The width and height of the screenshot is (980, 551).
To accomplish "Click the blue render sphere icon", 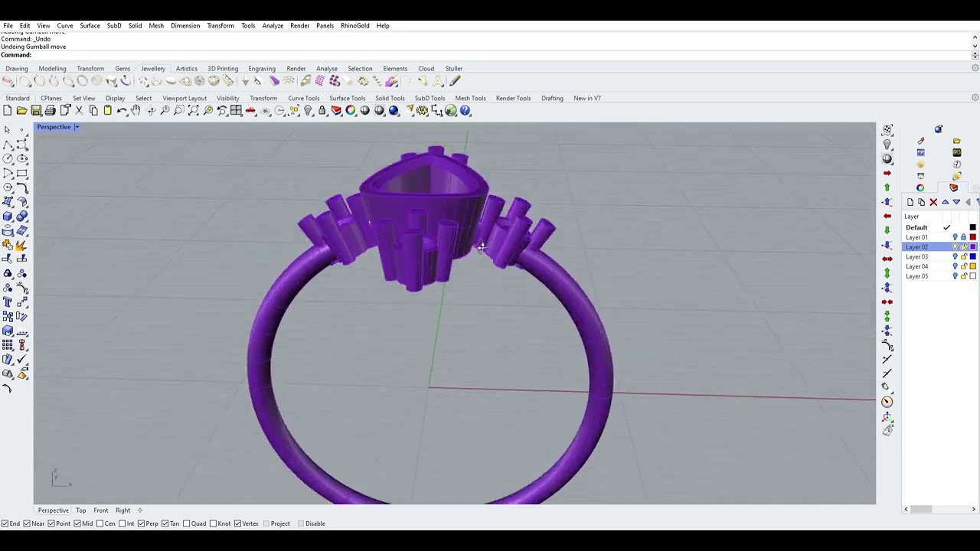I will pos(394,111).
